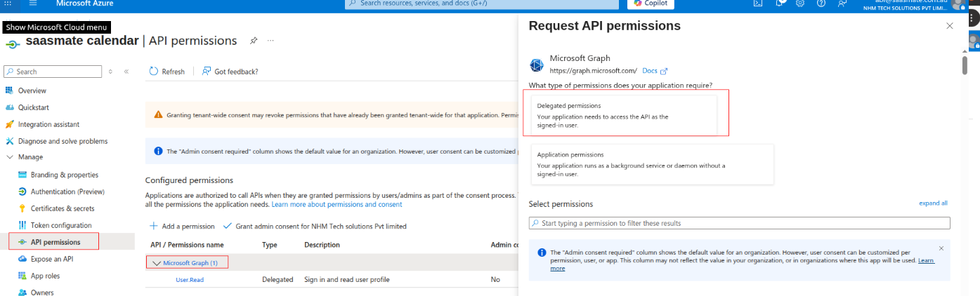Image resolution: width=980 pixels, height=296 pixels.
Task: Collapse the Microsoft Graph (1) group
Action: click(x=157, y=263)
